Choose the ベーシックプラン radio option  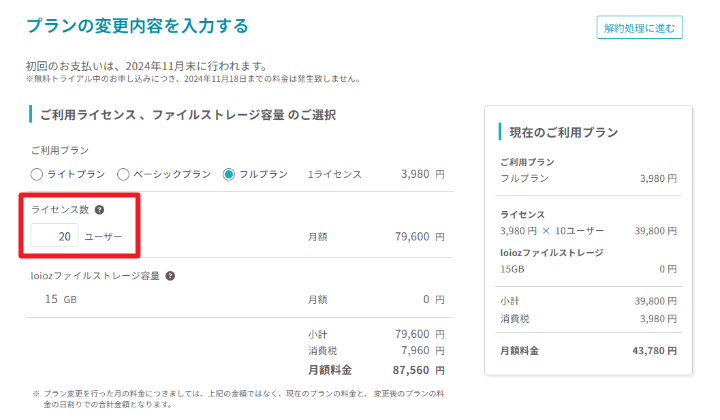[x=123, y=174]
